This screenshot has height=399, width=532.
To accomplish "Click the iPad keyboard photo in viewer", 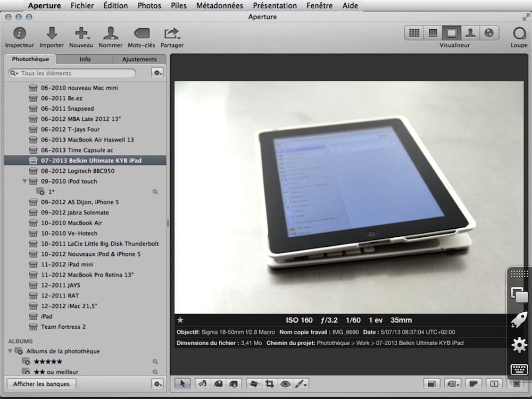I will click(349, 197).
